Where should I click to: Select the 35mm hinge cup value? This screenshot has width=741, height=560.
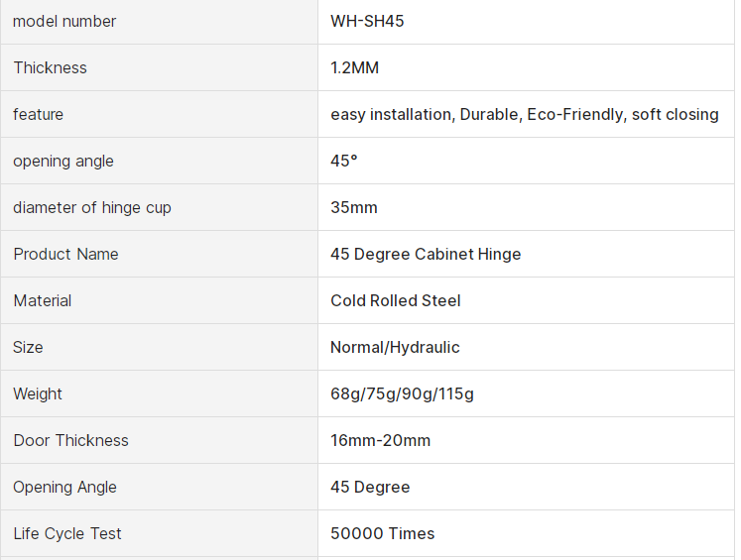pos(354,207)
